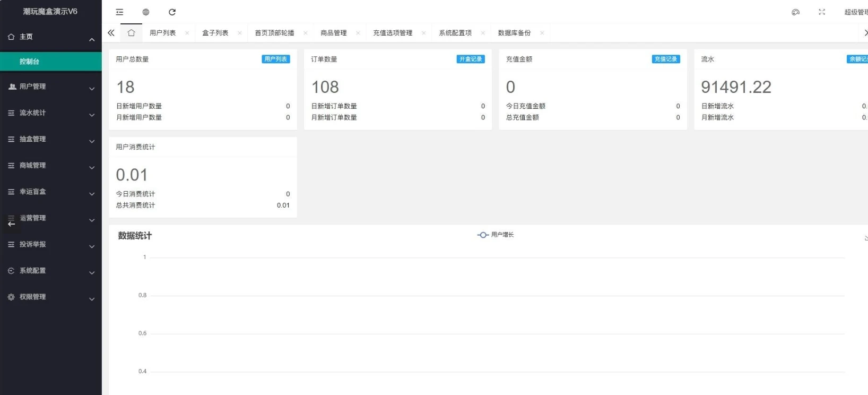This screenshot has height=395, width=868.
Task: Expand the 运营管理 menu
Action: click(x=92, y=220)
